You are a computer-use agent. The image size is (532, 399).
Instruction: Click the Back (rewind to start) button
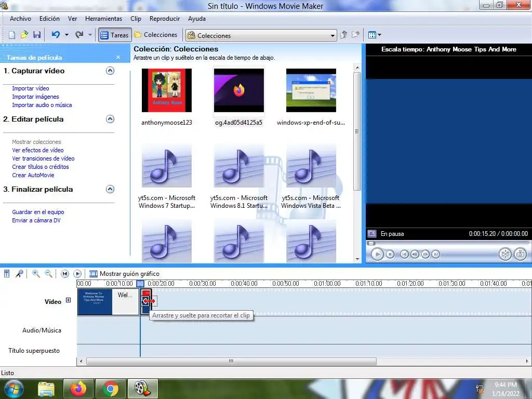404,254
